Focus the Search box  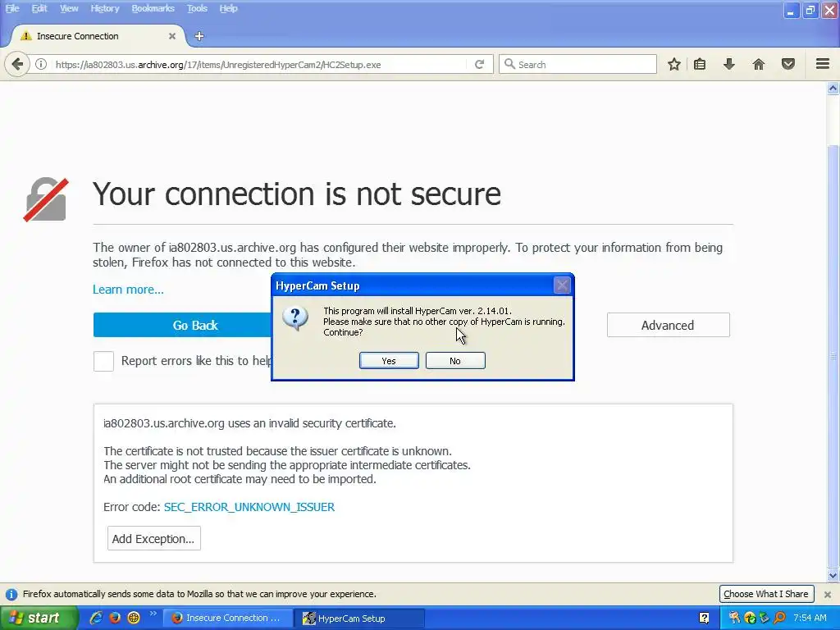click(x=578, y=65)
